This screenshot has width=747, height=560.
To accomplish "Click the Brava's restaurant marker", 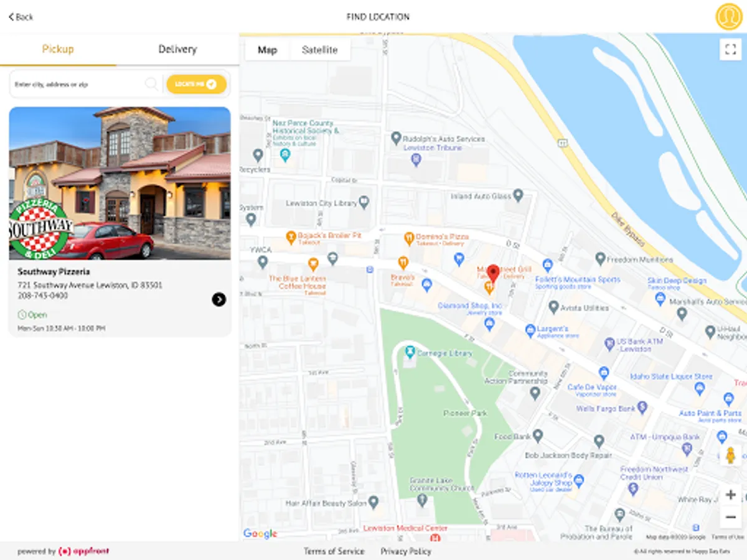I will (x=403, y=263).
